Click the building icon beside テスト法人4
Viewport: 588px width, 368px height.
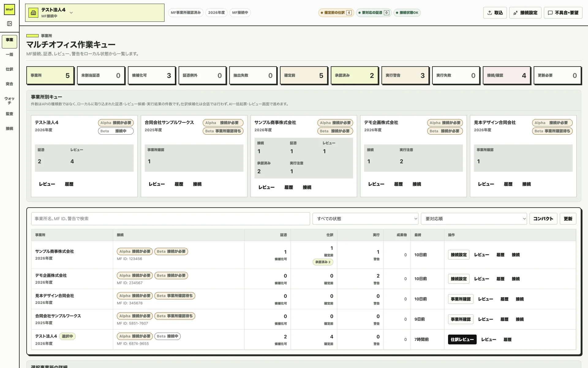(33, 13)
